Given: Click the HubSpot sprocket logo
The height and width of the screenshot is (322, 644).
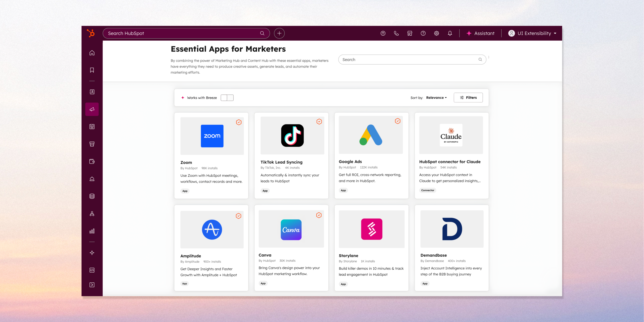Looking at the screenshot, I should (91, 33).
